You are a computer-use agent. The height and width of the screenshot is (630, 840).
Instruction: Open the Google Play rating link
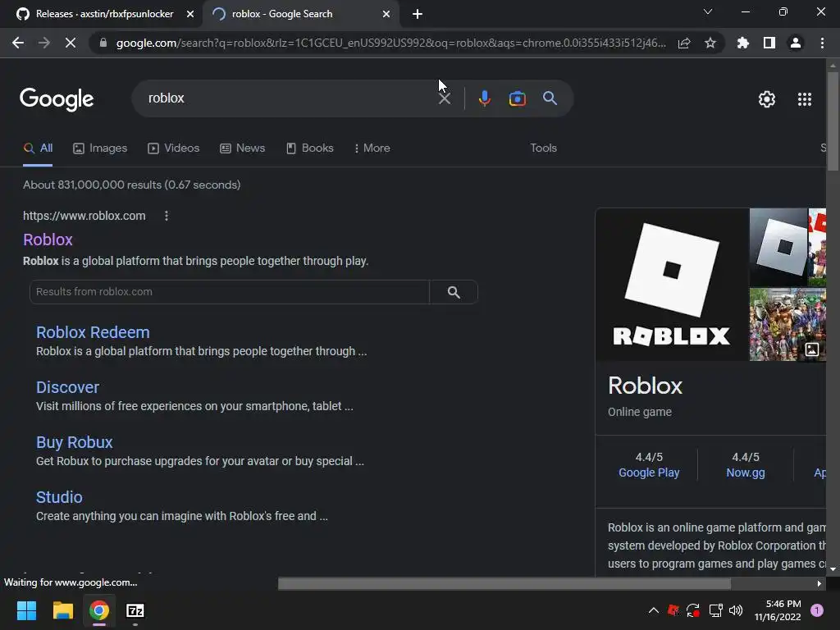click(x=649, y=472)
